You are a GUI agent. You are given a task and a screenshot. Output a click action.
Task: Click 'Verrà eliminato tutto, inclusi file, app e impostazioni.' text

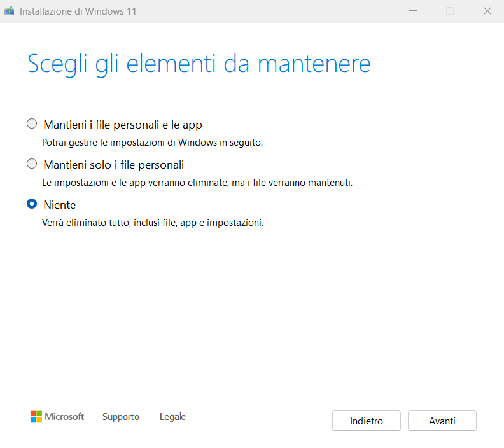click(153, 223)
